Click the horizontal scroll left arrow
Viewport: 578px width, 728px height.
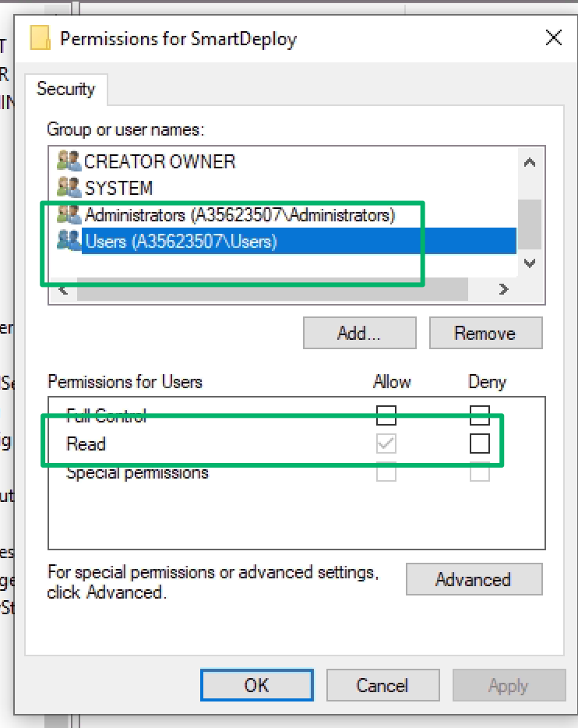point(64,290)
